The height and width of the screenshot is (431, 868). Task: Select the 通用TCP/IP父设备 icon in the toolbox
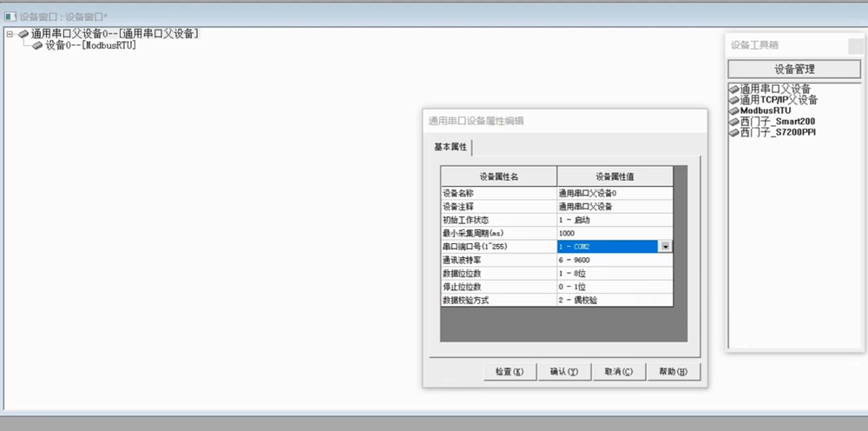(x=734, y=101)
